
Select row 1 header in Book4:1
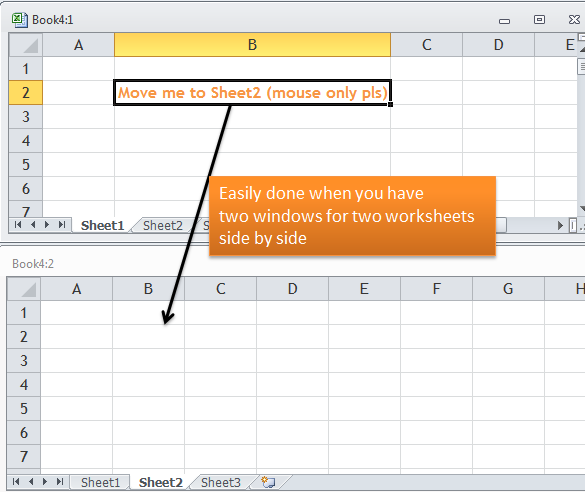[x=25, y=69]
